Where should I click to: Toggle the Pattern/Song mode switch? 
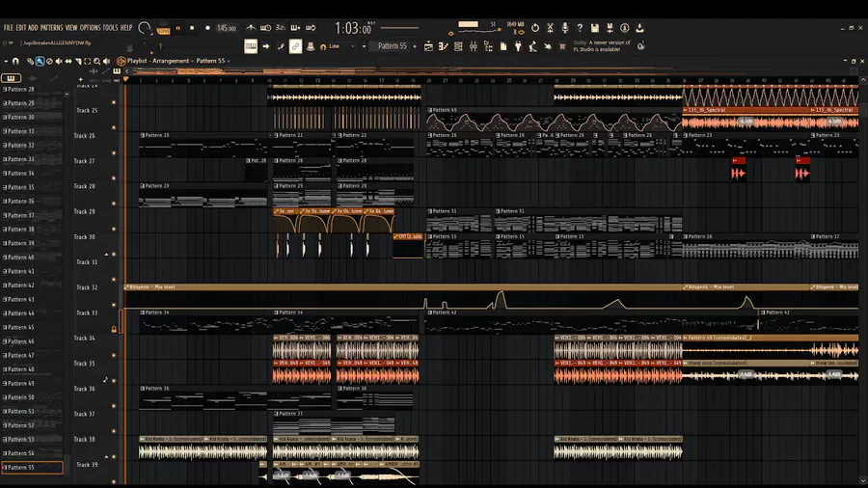pos(163,29)
